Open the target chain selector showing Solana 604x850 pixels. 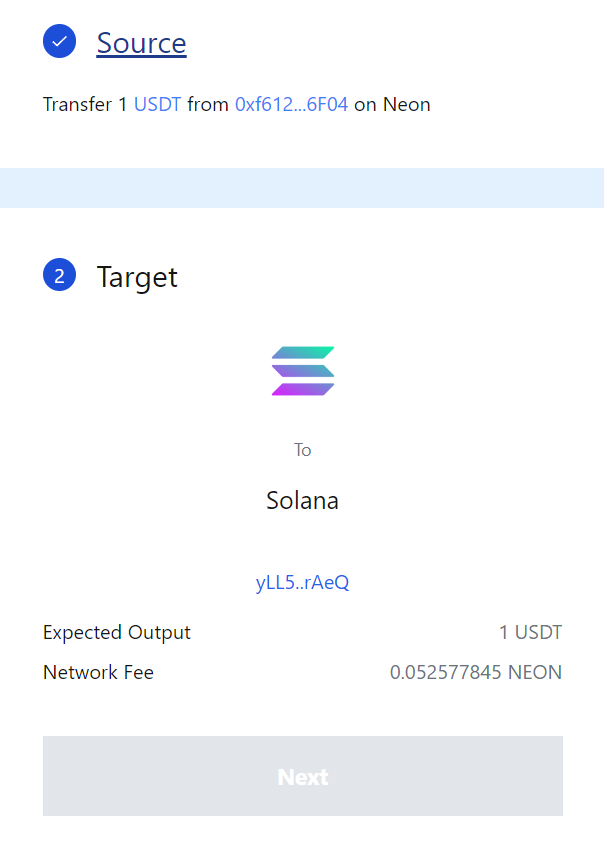(x=302, y=500)
